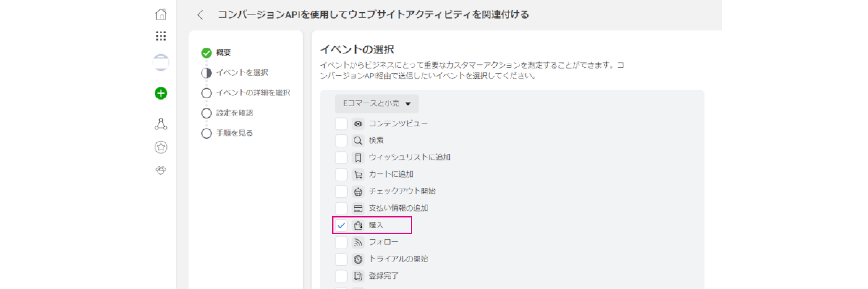
Task: Go back using the left chevron
Action: tap(200, 15)
